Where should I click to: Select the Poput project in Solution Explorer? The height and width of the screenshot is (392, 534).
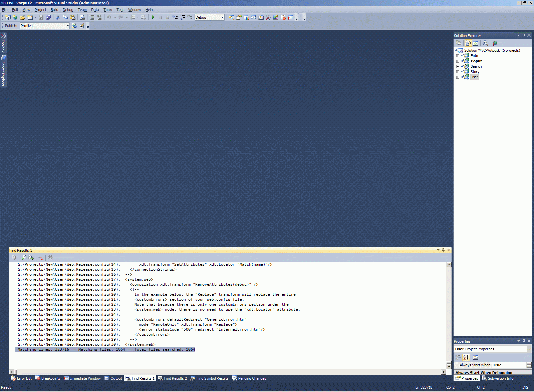(x=476, y=61)
